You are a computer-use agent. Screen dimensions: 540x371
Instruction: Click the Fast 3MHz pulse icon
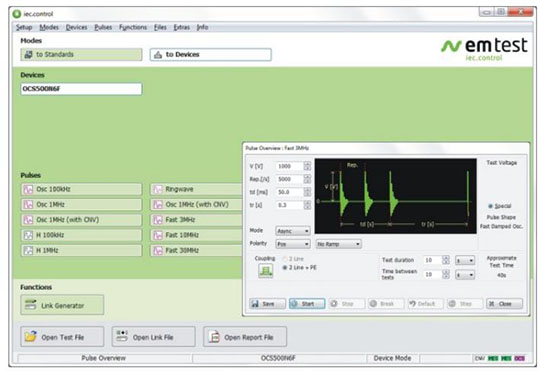pos(158,220)
